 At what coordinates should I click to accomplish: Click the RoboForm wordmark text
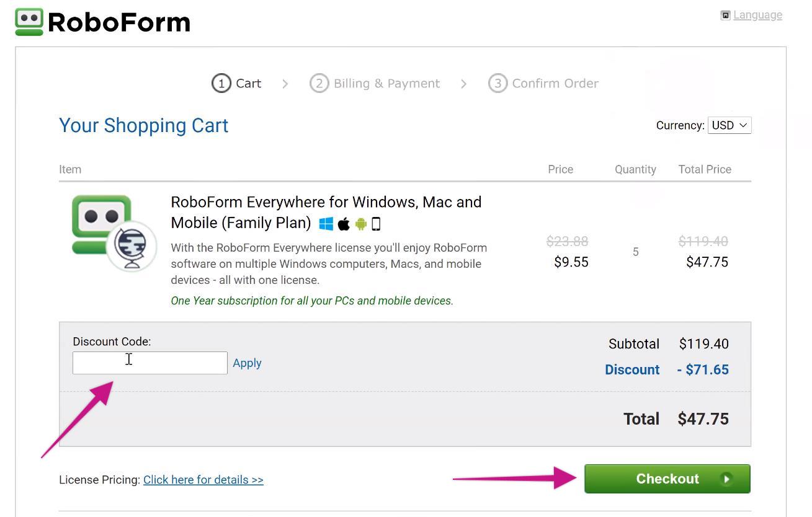pyautogui.click(x=118, y=23)
